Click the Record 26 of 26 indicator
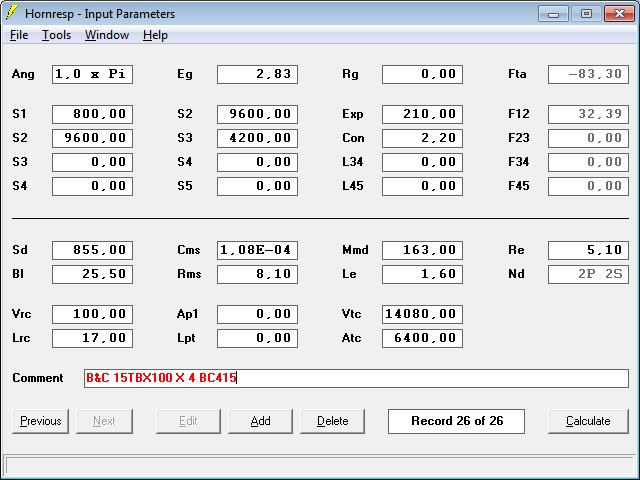 (456, 421)
